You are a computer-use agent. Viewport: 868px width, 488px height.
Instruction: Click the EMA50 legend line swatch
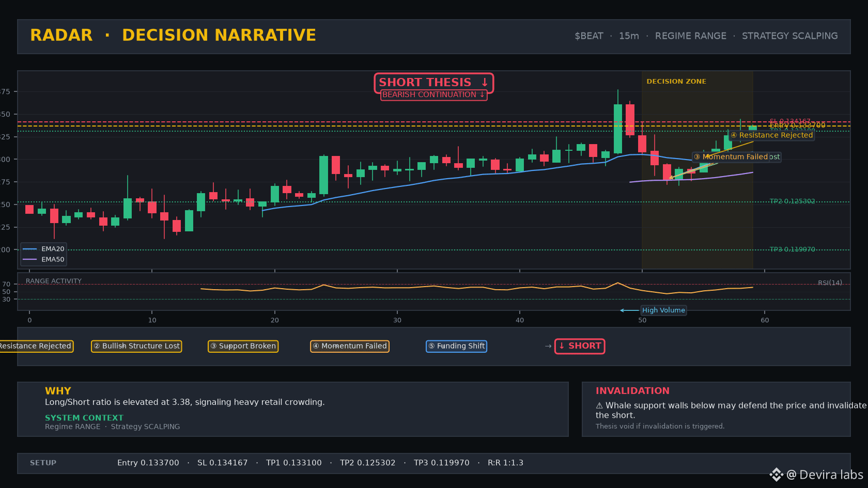pos(30,259)
